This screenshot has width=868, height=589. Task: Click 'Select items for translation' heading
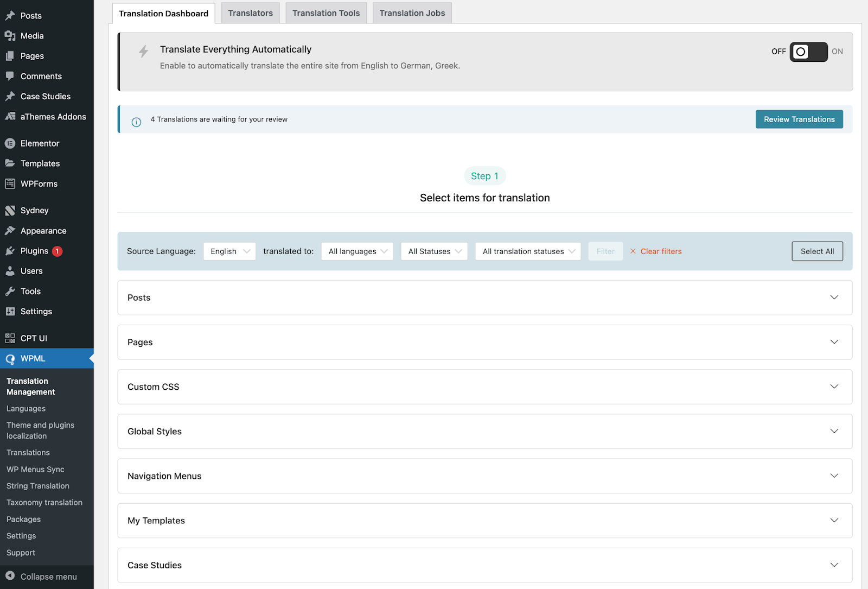pos(485,198)
